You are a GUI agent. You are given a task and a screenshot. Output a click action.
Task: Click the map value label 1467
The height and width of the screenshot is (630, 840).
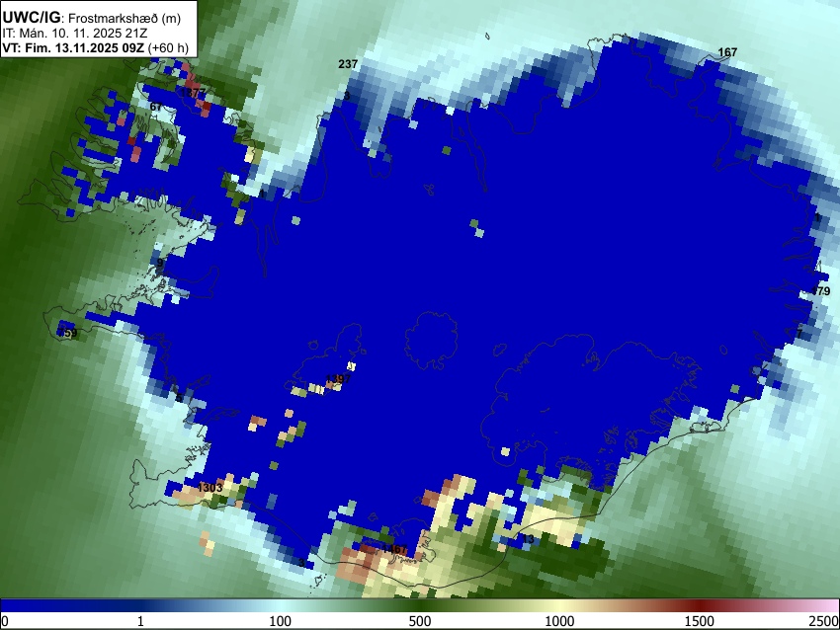tap(395, 549)
